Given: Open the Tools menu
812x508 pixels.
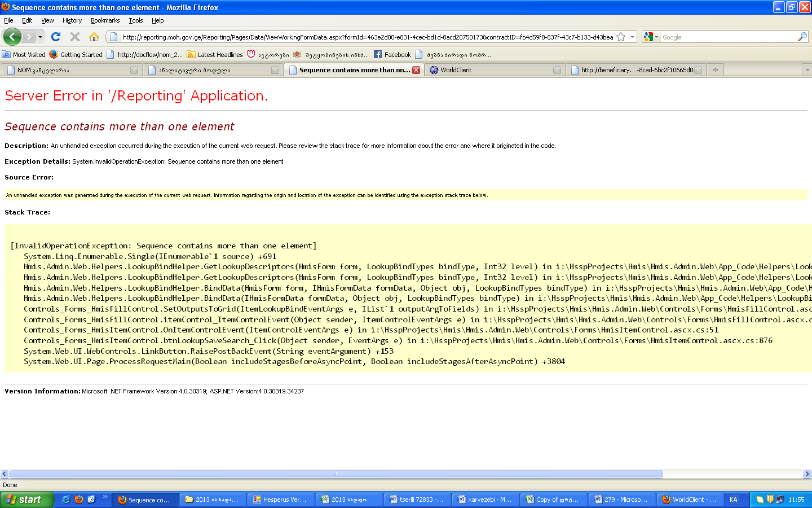Looking at the screenshot, I should 135,20.
